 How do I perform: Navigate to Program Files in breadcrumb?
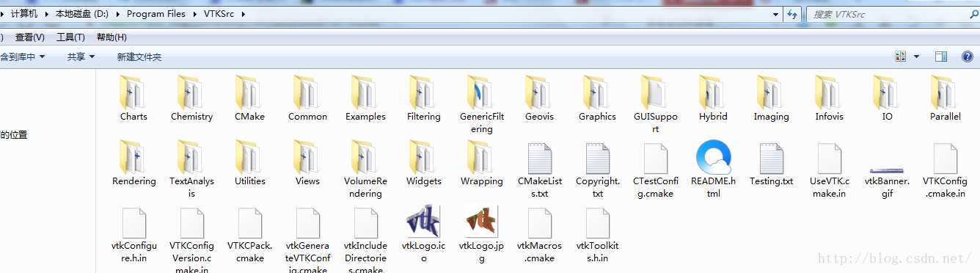click(156, 14)
